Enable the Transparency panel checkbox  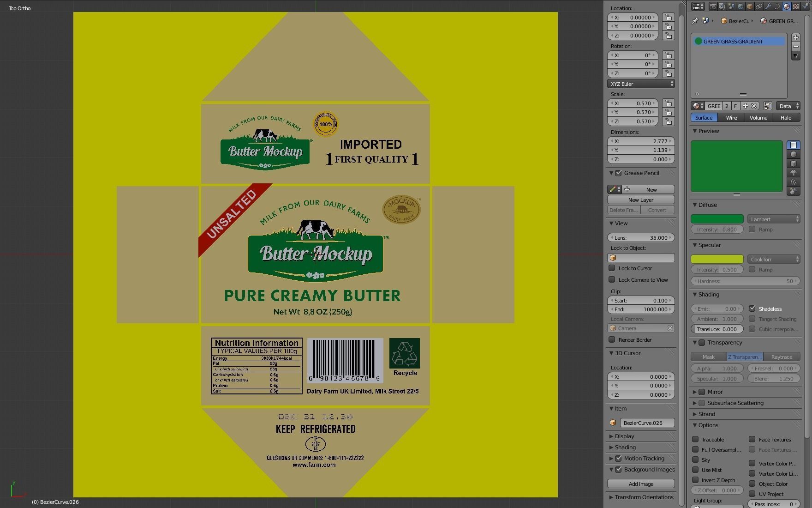[x=702, y=342]
